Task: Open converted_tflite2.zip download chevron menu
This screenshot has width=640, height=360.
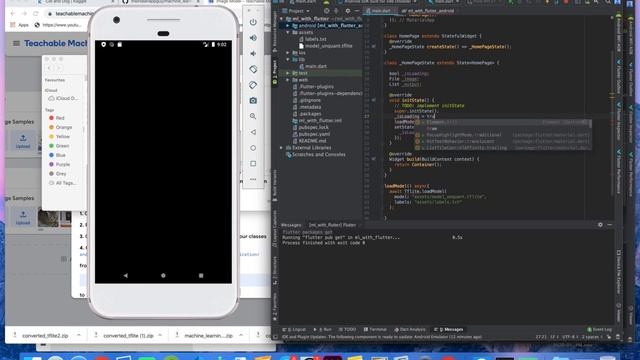Action: click(x=79, y=335)
